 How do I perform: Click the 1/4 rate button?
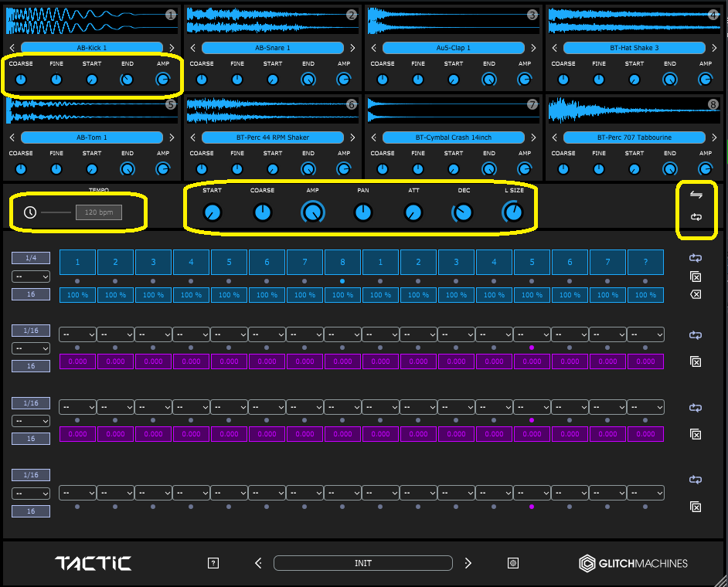[x=31, y=258]
